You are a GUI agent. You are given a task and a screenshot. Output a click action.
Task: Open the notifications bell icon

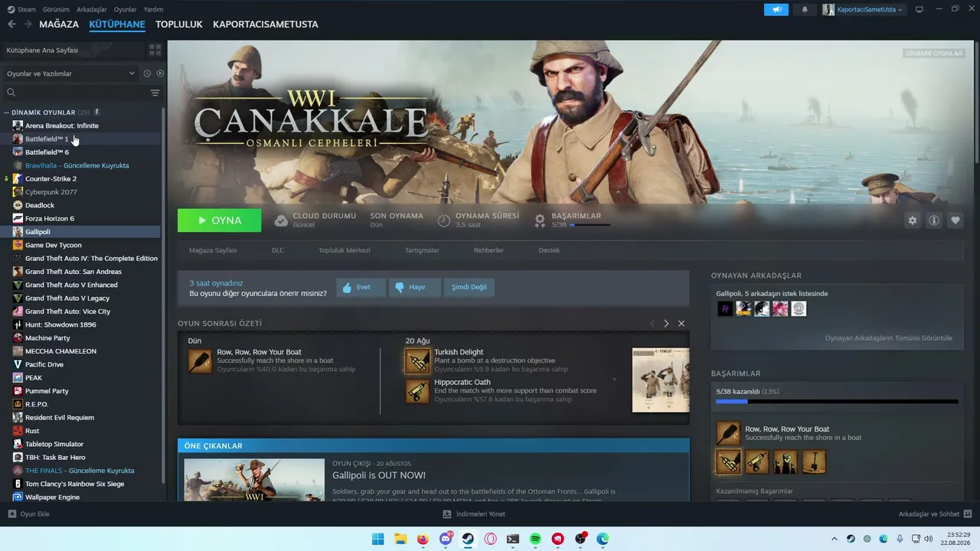point(805,9)
